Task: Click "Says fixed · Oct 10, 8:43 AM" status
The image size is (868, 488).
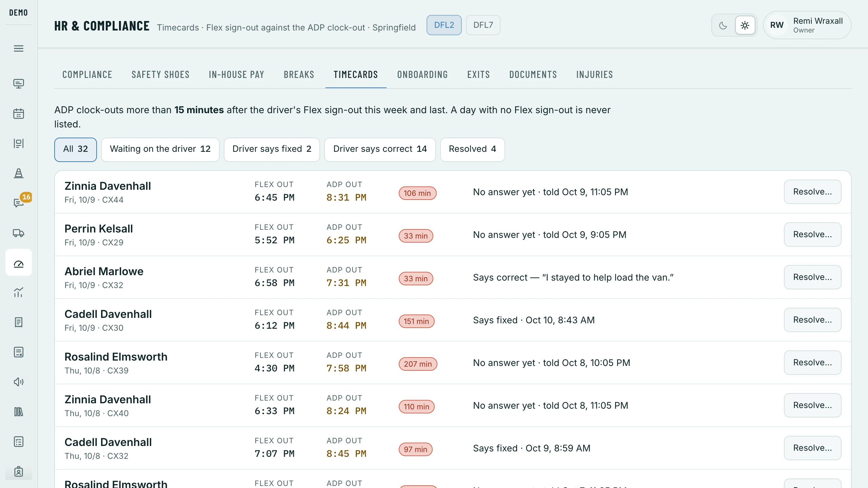Action: click(x=534, y=320)
